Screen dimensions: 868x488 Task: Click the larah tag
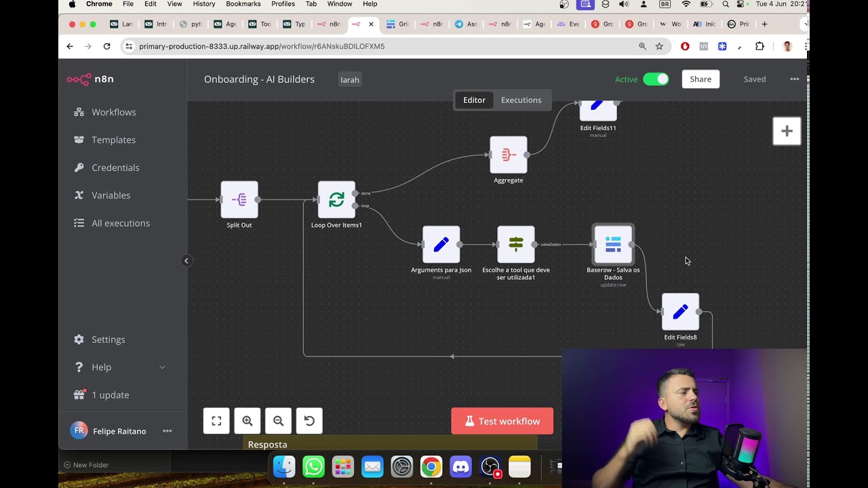tap(350, 79)
